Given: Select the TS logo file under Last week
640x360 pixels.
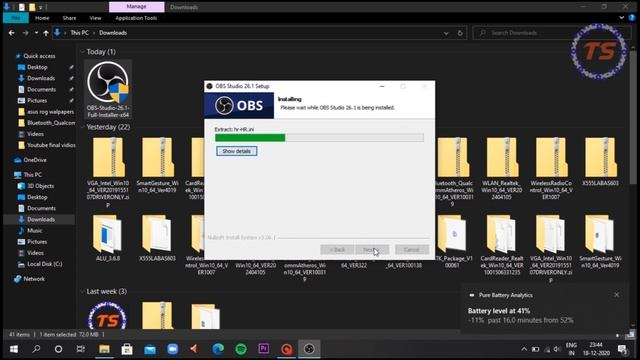Looking at the screenshot, I should pyautogui.click(x=107, y=316).
